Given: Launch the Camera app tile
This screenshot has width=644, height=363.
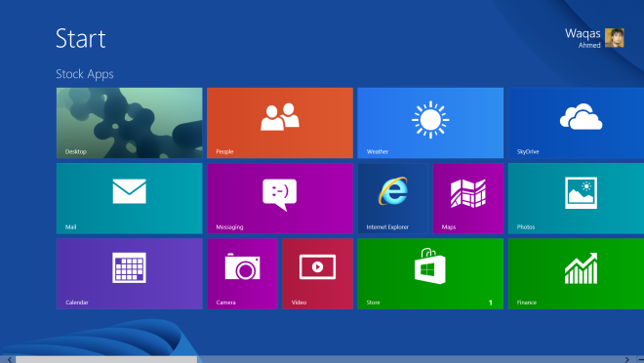Looking at the screenshot, I should (x=242, y=274).
